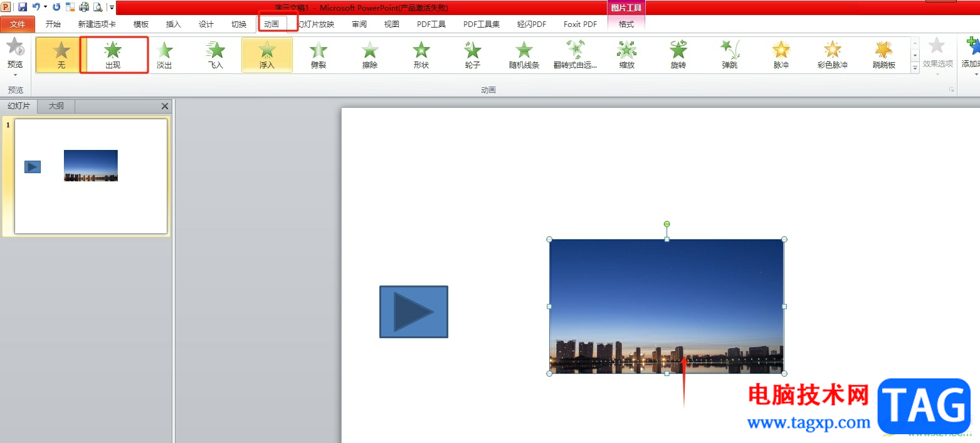Open the 效果选项 dropdown
The image size is (980, 443).
pos(937,56)
